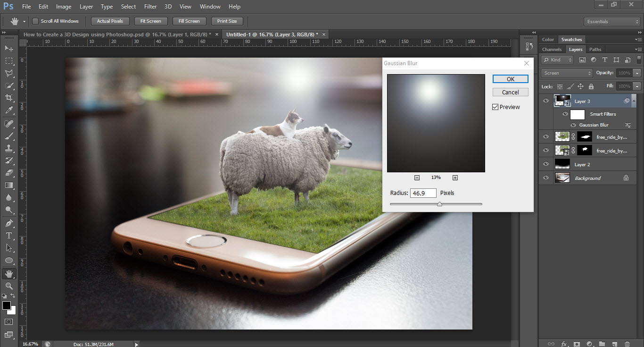Select the Polygonal Lasso tool

pos(9,73)
